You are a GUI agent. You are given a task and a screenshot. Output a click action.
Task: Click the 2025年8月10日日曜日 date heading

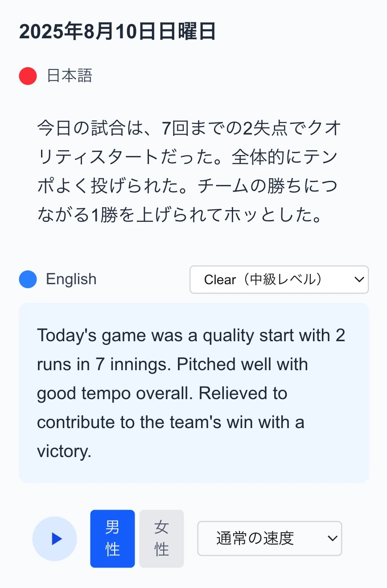pyautogui.click(x=117, y=32)
